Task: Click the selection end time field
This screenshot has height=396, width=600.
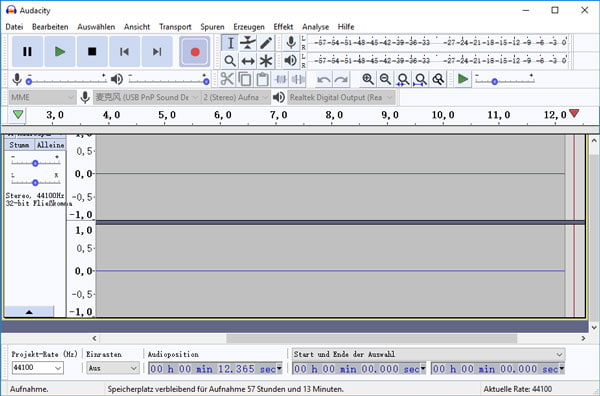Action: (498, 369)
